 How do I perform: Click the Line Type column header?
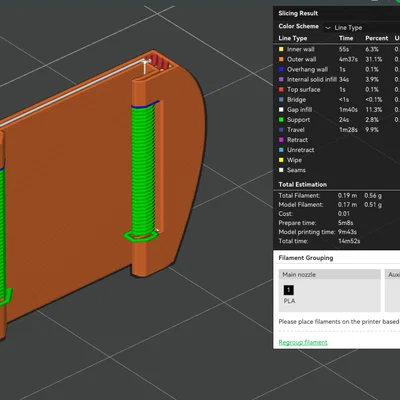(x=293, y=38)
